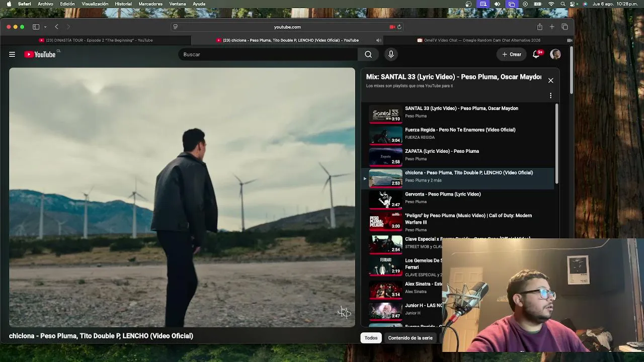The height and width of the screenshot is (362, 644).
Task: Open Spotlight search in the menu bar
Action: 563,4
